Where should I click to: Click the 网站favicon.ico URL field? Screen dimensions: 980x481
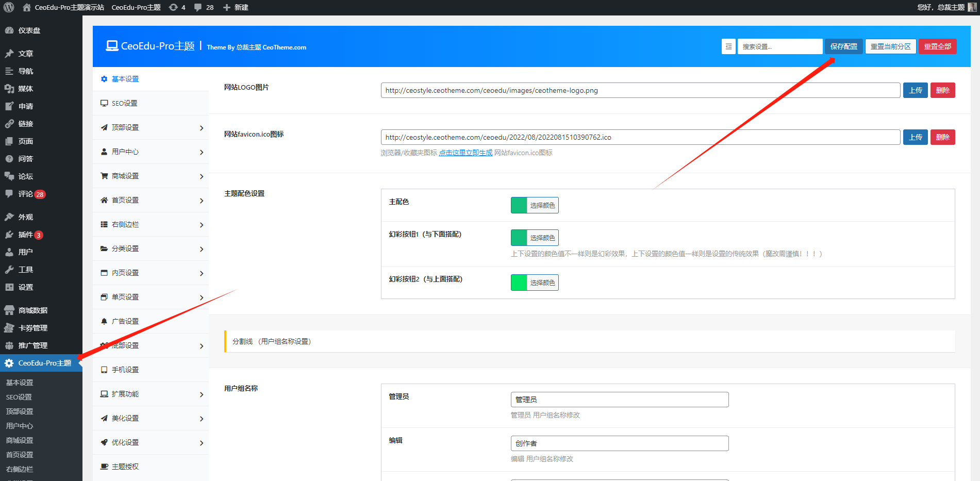click(x=641, y=137)
